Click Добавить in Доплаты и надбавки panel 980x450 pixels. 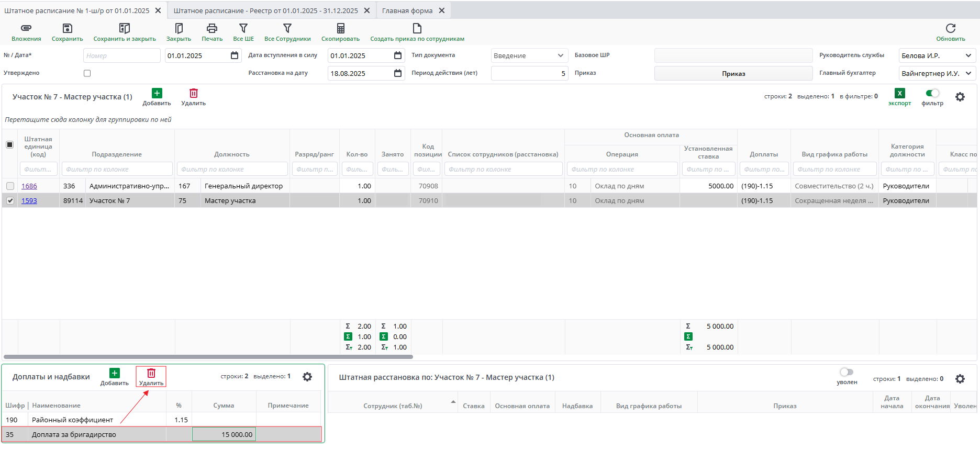coord(115,373)
